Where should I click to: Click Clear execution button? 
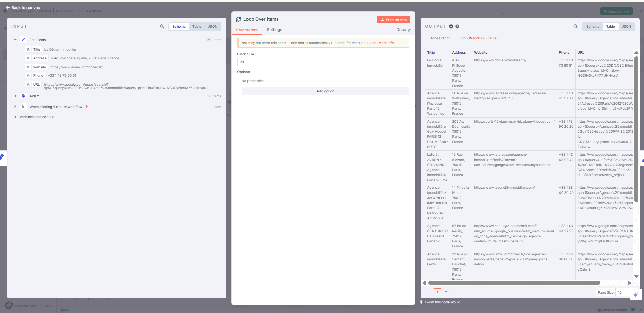click(612, 310)
